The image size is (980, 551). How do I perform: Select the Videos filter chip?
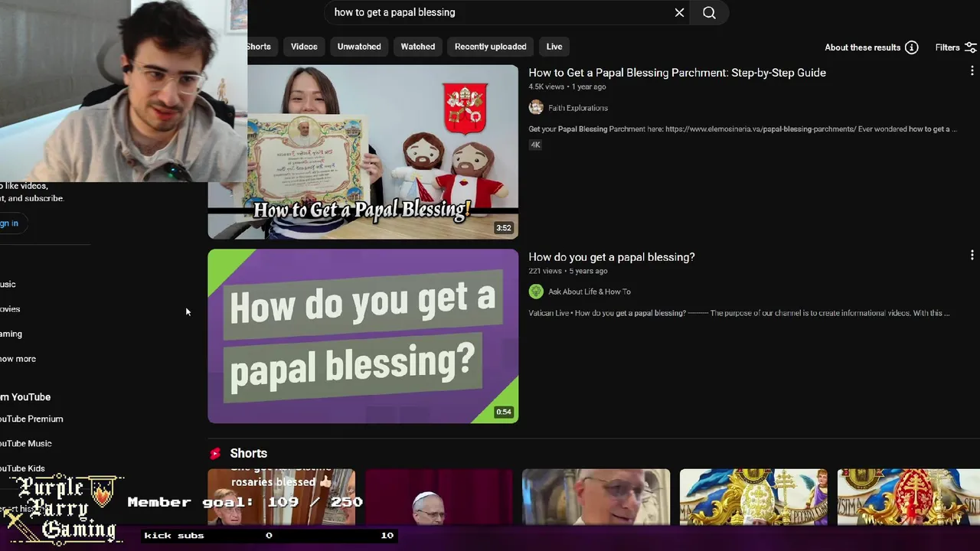coord(304,47)
